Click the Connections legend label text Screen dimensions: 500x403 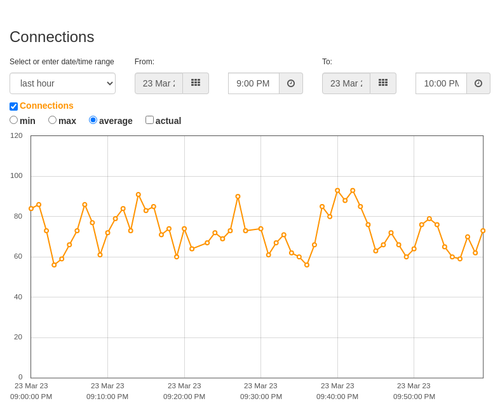click(x=46, y=106)
